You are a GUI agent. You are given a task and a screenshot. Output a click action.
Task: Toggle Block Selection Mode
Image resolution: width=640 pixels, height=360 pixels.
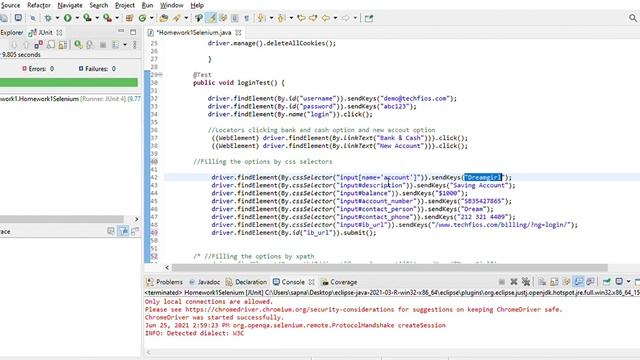pos(235,18)
